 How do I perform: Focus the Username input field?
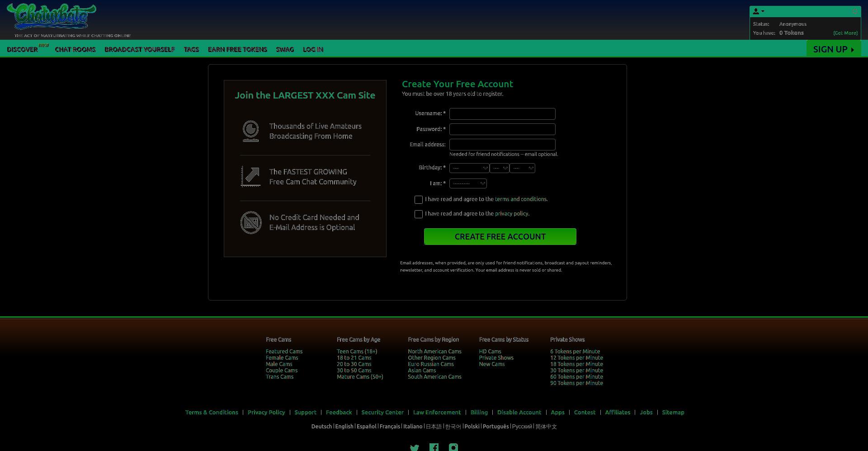(x=502, y=114)
